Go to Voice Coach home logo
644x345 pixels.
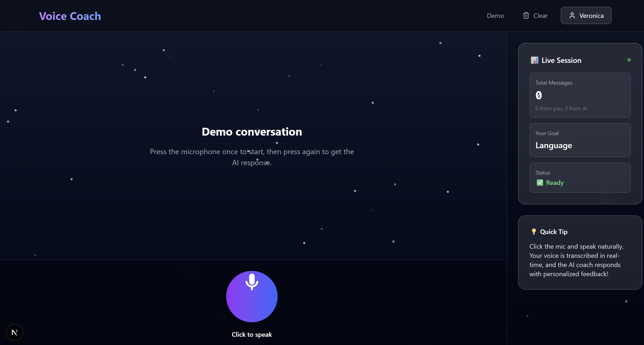70,16
